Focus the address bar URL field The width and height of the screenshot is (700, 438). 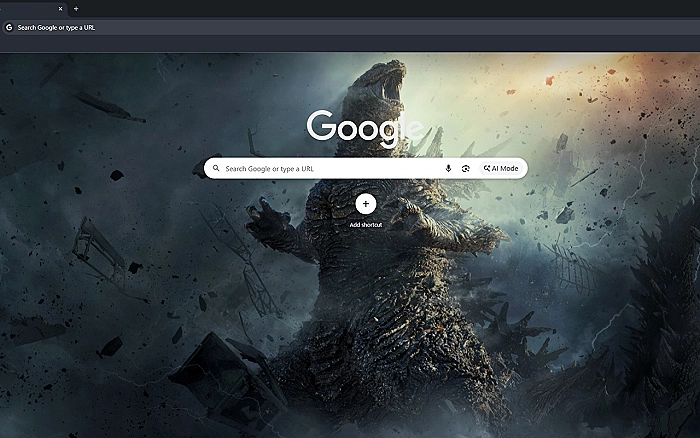pos(353,27)
